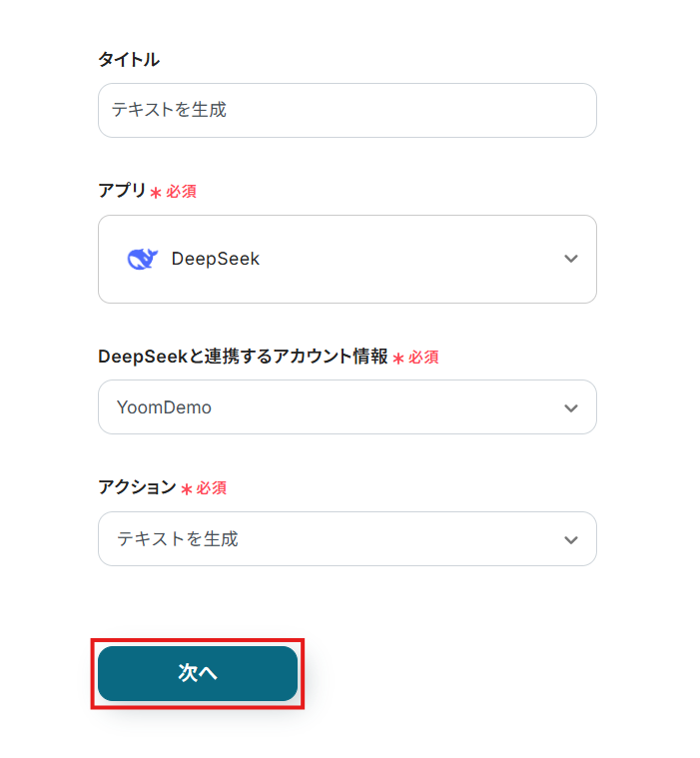The height and width of the screenshot is (758, 700).
Task: Select the DeepSeek app name text
Action: tap(215, 259)
